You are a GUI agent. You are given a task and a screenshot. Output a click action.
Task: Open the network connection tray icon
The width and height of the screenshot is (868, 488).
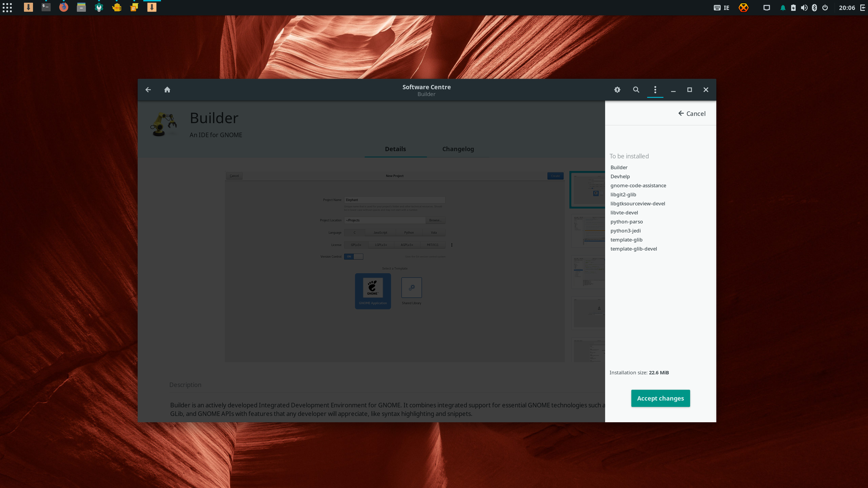767,8
